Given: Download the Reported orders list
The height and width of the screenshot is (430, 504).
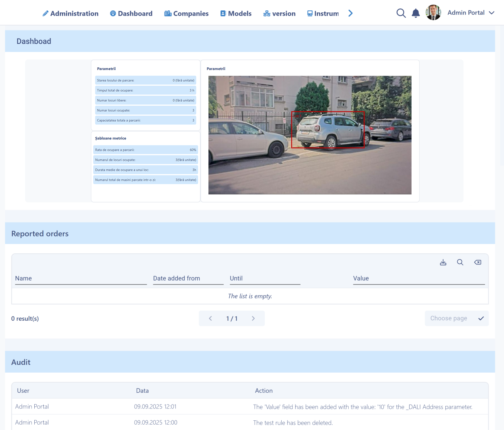Looking at the screenshot, I should 443,262.
